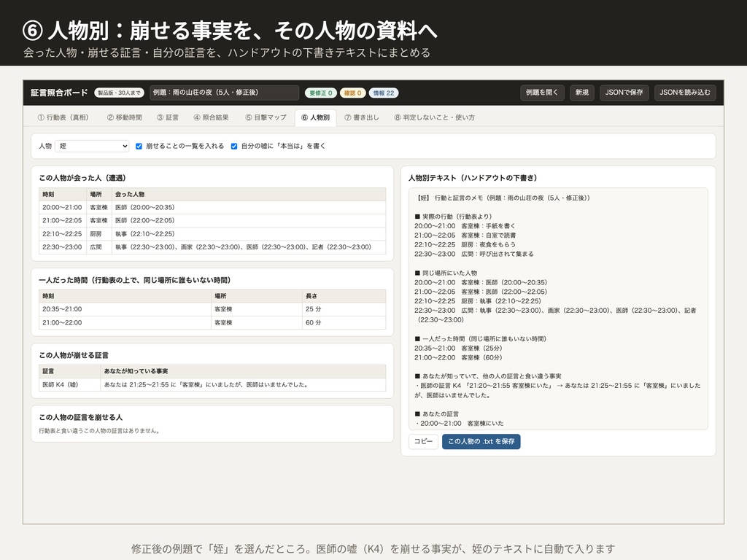Switch to ⑦ 書き出し tab

(x=362, y=117)
